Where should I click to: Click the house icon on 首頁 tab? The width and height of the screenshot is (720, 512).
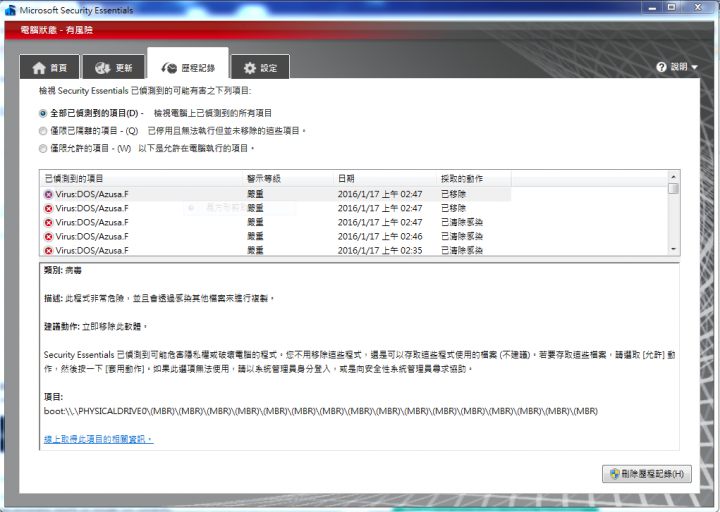(39, 68)
